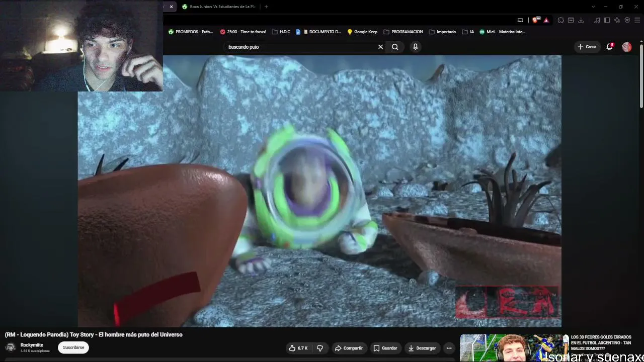Dislike the video with thumbs down
644x362 pixels.
[x=320, y=348]
